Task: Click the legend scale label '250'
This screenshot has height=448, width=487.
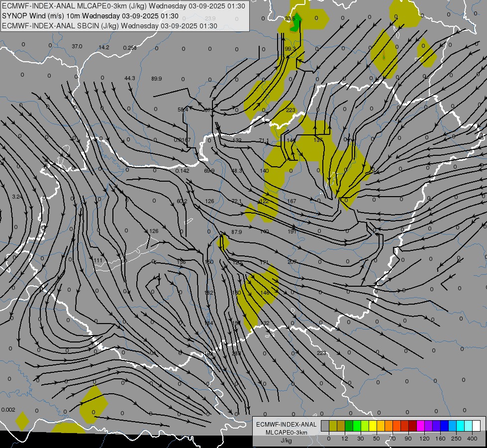Action: tap(456, 439)
